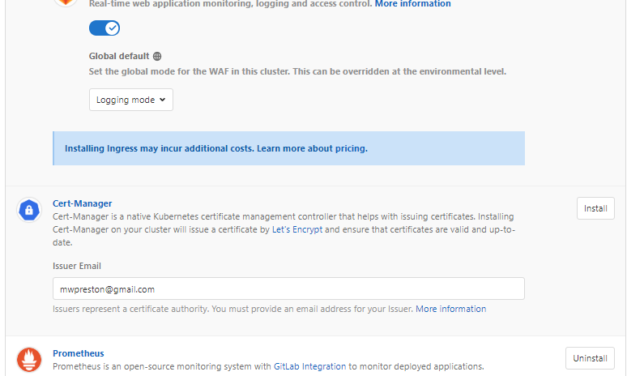Click the Global default label
This screenshot has width=627, height=376.
click(x=119, y=56)
